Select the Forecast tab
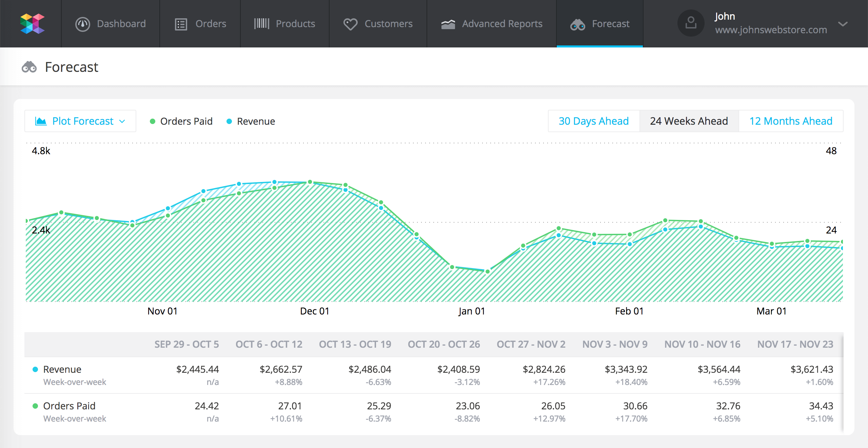Screen dimensions: 868x448 click(x=600, y=24)
